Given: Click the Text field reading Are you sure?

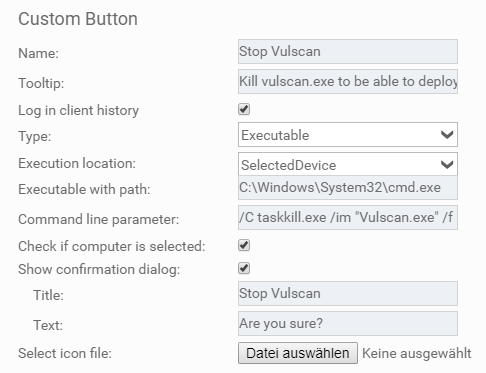Looking at the screenshot, I should [x=348, y=323].
